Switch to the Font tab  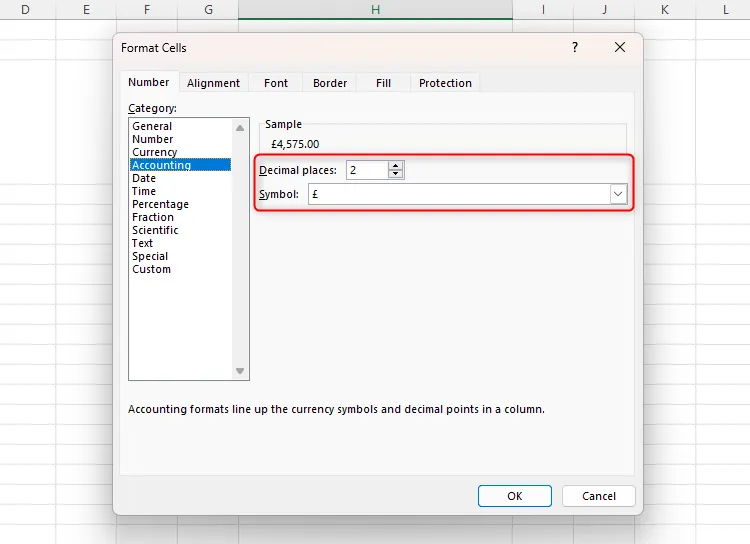[x=276, y=83]
